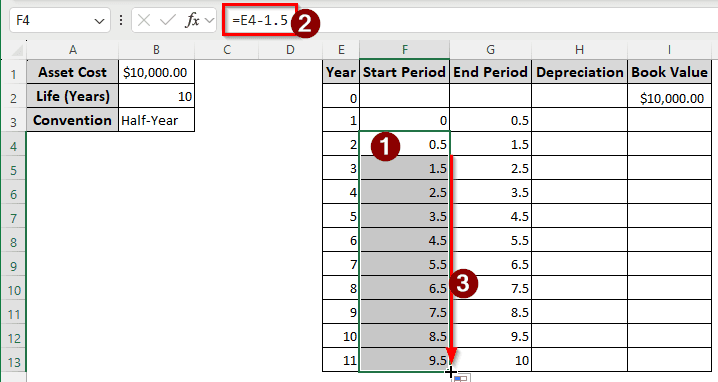This screenshot has width=718, height=382.
Task: Select Start Period cell showing 0
Action: [404, 120]
